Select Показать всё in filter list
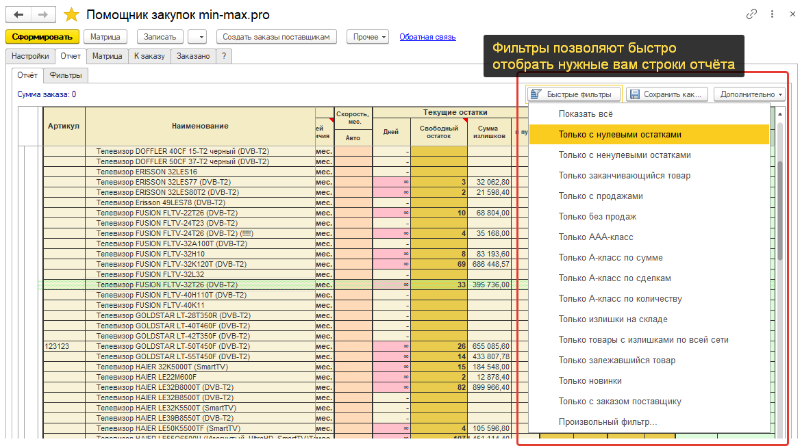The width and height of the screenshot is (803, 446). (586, 114)
